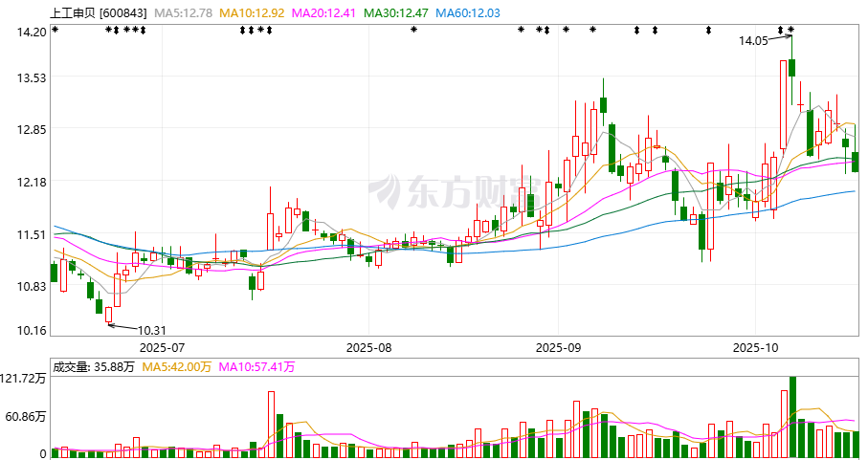The width and height of the screenshot is (868, 460).
Task: Click the 成交量: 35.88万 volume label
Action: (x=93, y=366)
